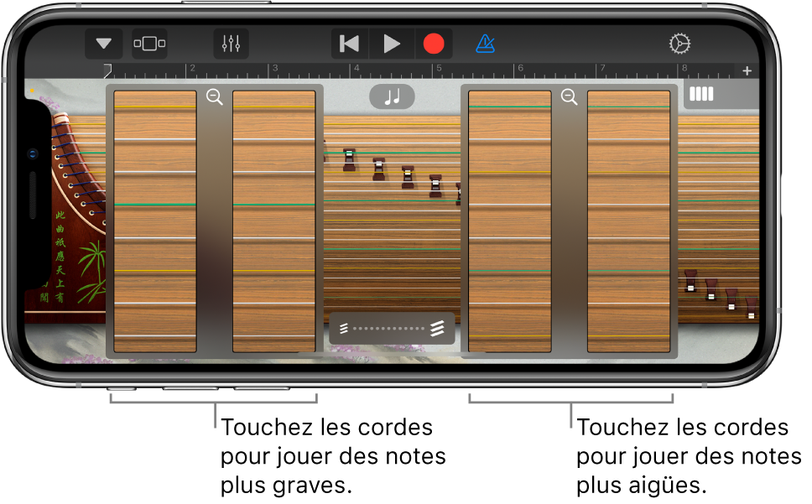The width and height of the screenshot is (812, 504).
Task: Start recording with the record button
Action: (x=434, y=44)
